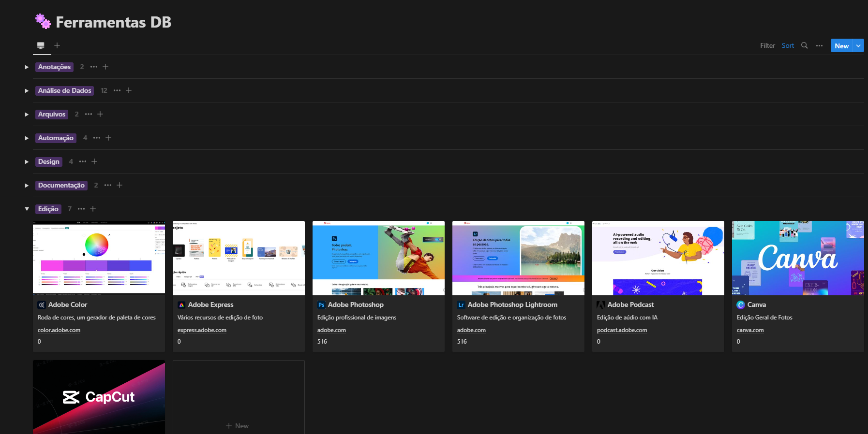868x434 pixels.
Task: Add a new view with plus icon
Action: coord(57,45)
